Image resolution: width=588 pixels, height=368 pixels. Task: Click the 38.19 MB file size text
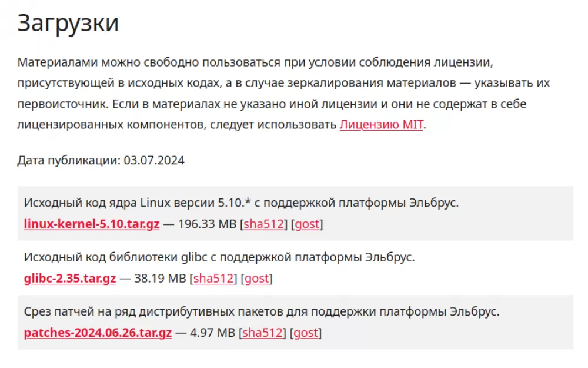tap(160, 279)
